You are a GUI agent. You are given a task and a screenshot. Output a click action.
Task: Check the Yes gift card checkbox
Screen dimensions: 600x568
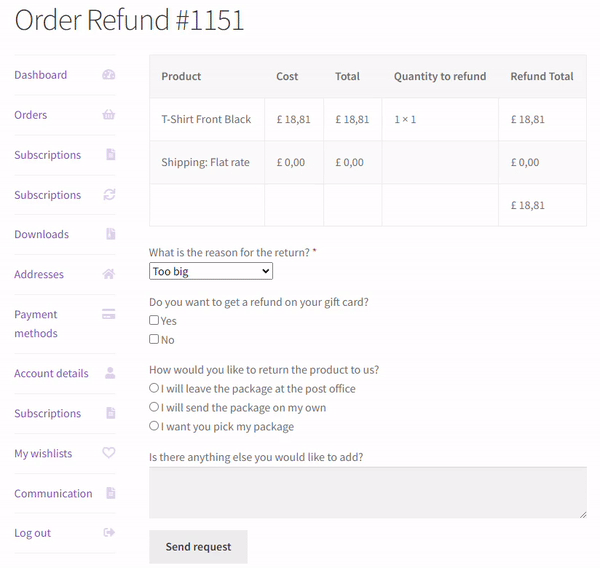click(154, 321)
